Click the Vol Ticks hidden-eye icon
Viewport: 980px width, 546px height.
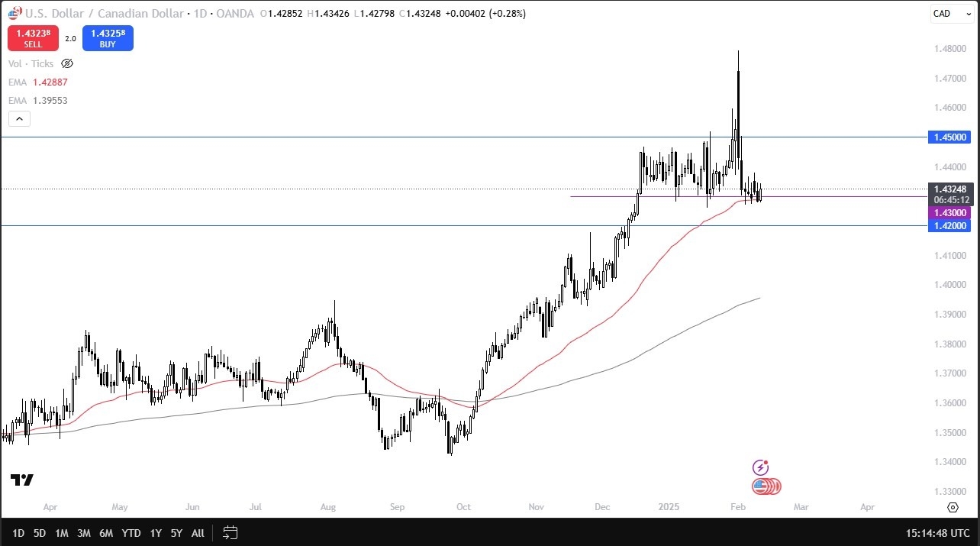click(67, 63)
